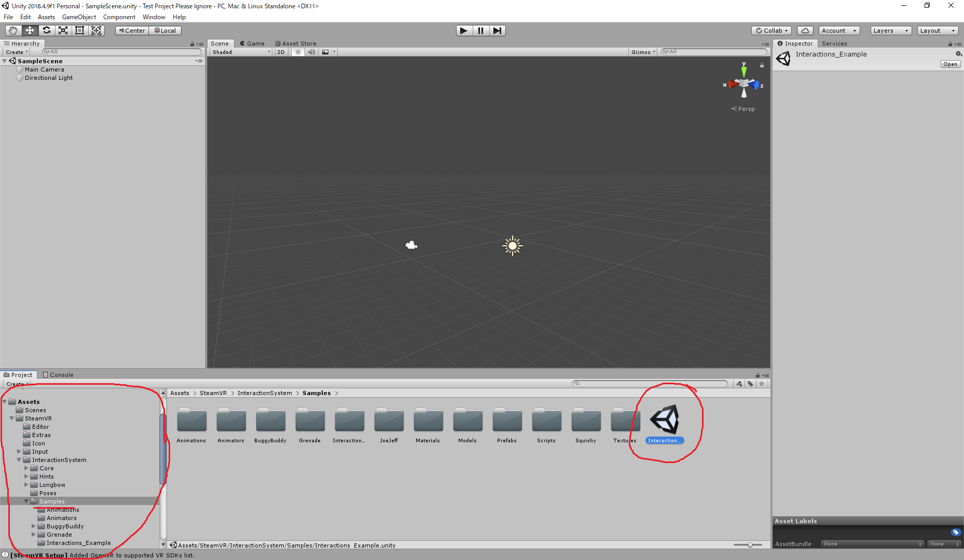Mute scene view audio

pos(311,51)
